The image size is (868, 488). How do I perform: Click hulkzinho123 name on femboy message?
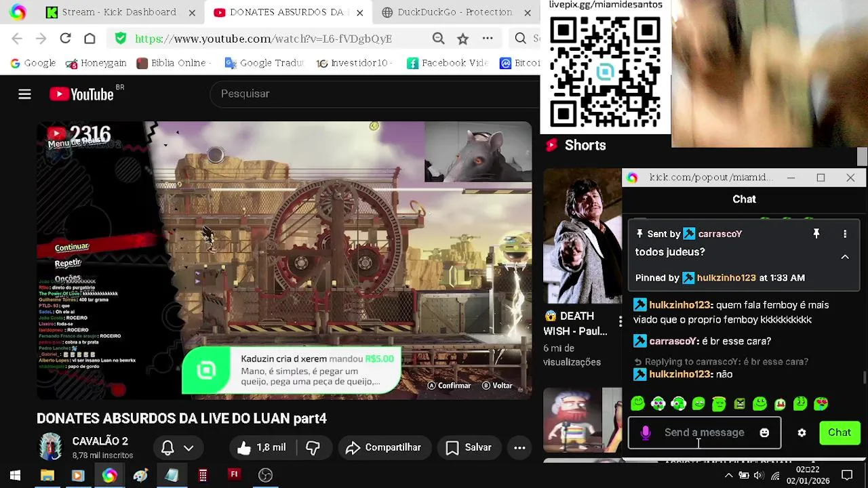[679, 305]
